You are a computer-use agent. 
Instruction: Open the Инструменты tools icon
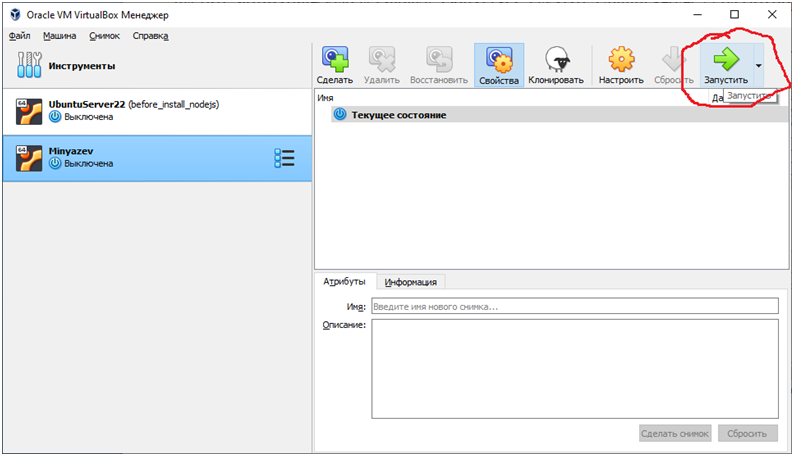click(29, 65)
